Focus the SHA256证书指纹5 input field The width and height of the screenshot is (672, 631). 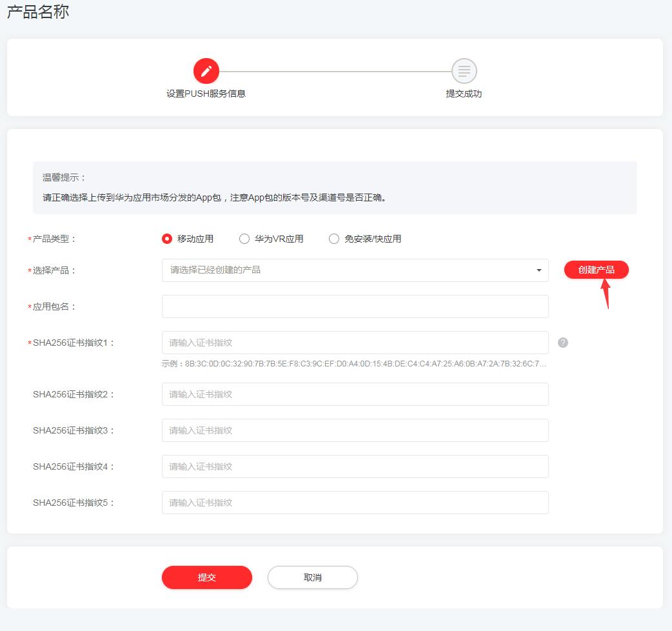(x=355, y=503)
